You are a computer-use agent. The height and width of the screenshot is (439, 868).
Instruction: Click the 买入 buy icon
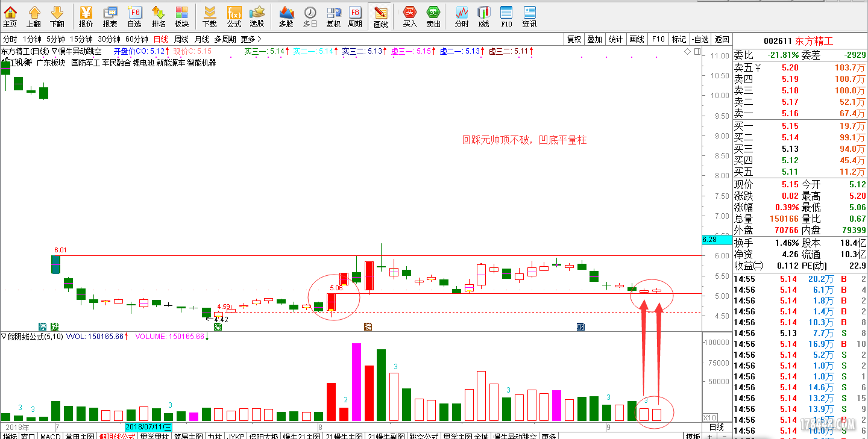click(x=410, y=16)
